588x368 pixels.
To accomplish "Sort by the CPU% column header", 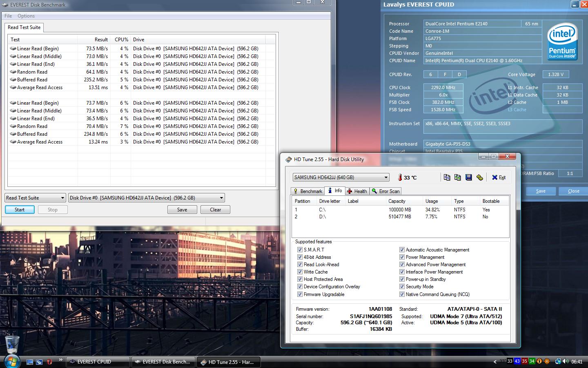I will click(x=120, y=40).
